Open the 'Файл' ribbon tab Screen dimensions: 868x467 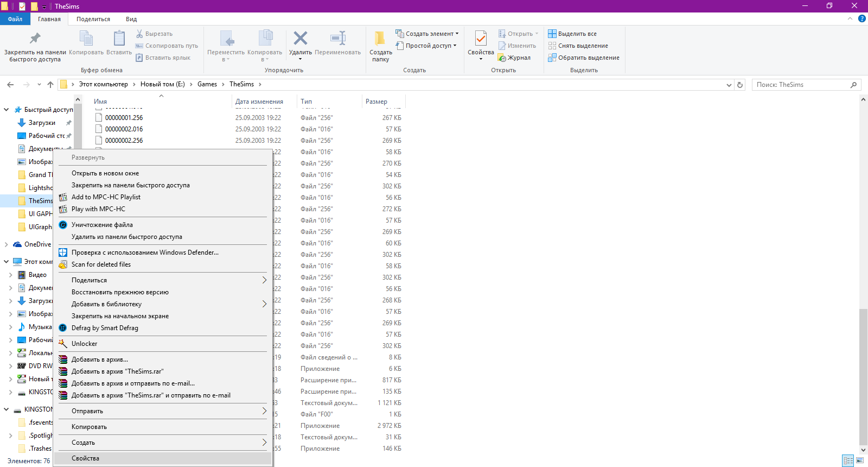click(x=15, y=19)
